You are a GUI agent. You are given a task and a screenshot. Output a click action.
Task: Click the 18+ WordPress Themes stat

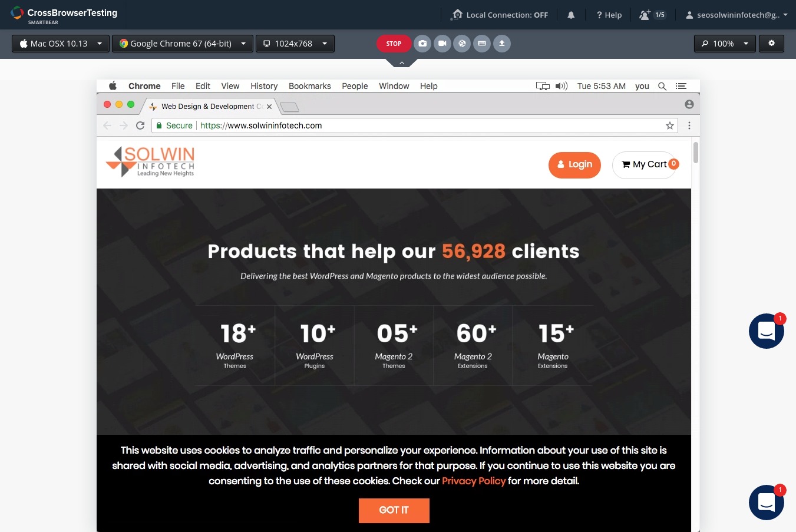click(235, 345)
